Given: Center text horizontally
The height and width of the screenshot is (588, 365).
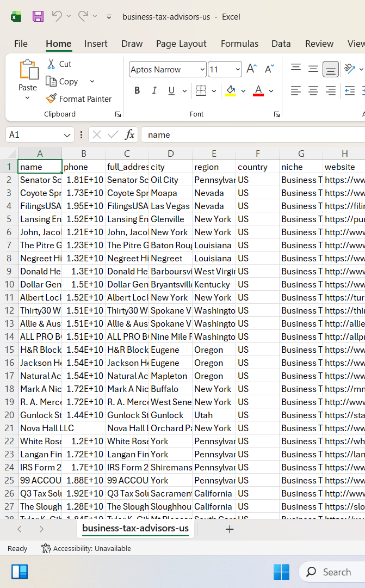Looking at the screenshot, I should pos(313,91).
